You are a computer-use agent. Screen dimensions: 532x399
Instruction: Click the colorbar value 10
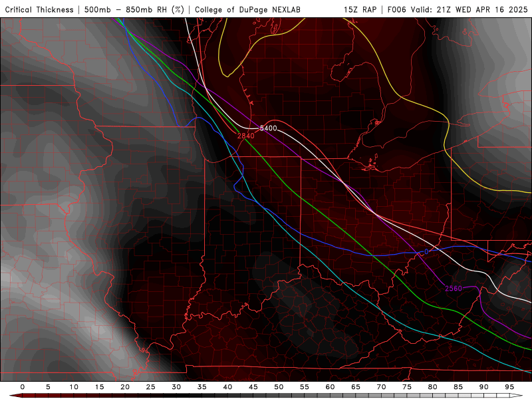pyautogui.click(x=74, y=387)
